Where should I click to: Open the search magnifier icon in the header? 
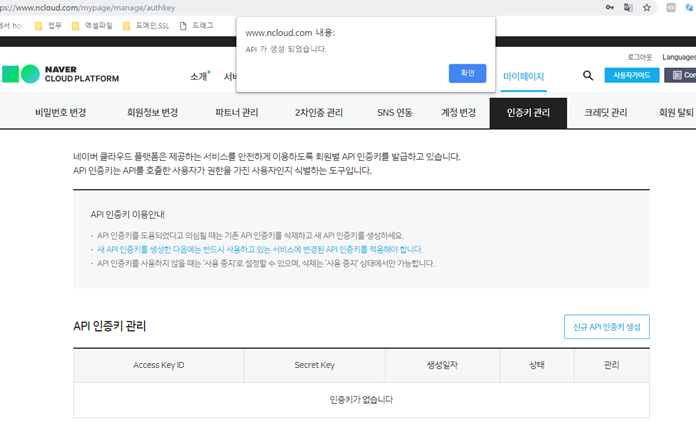[588, 75]
